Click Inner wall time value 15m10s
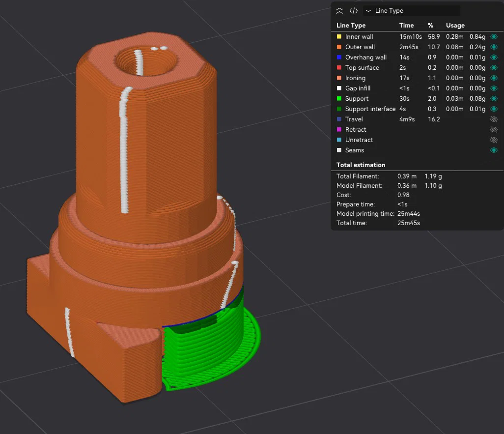Viewport: 504px width, 434px height. coord(411,37)
